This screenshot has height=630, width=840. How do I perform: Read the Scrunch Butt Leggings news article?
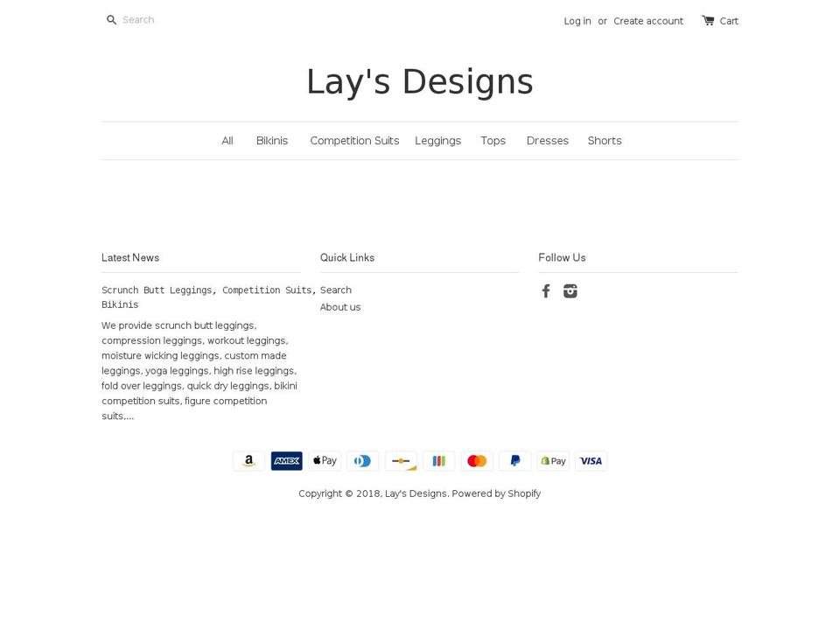point(209,297)
